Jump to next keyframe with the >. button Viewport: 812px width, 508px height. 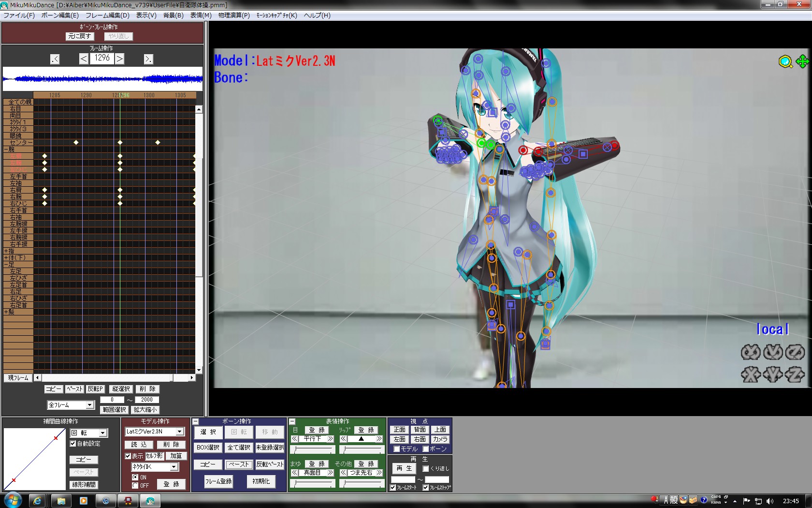[148, 59]
